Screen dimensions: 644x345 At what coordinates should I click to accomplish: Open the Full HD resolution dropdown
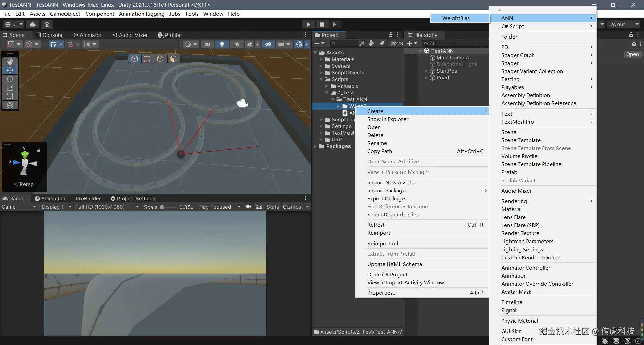click(x=107, y=207)
